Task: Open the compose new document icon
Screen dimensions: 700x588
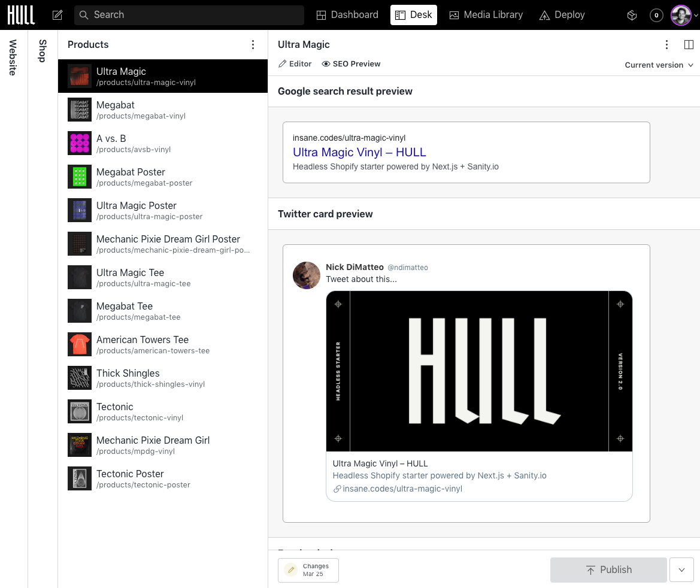Action: 57,14
